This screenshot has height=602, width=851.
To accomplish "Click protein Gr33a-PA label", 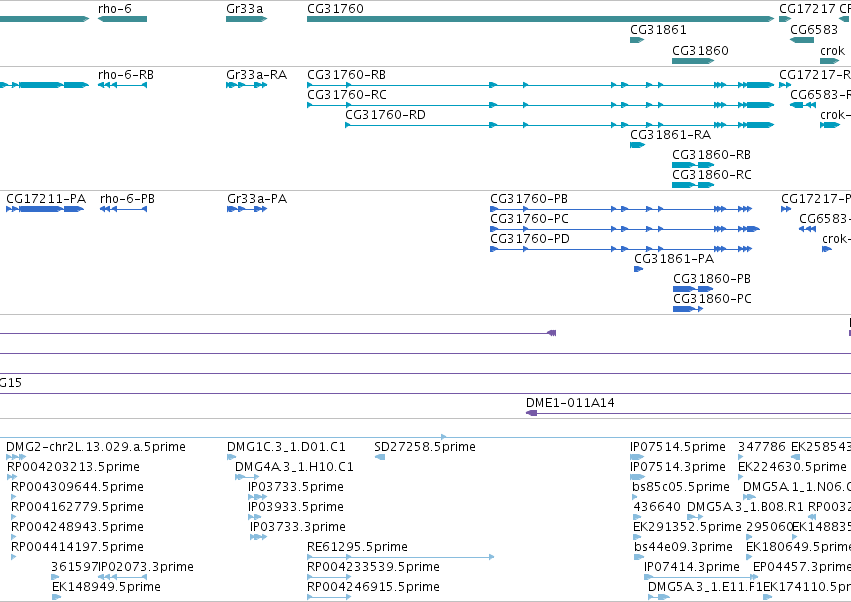I will 257,199.
